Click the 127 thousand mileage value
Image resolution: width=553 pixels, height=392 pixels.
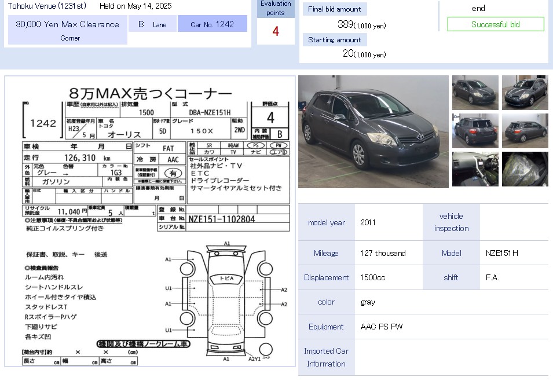[x=383, y=253]
